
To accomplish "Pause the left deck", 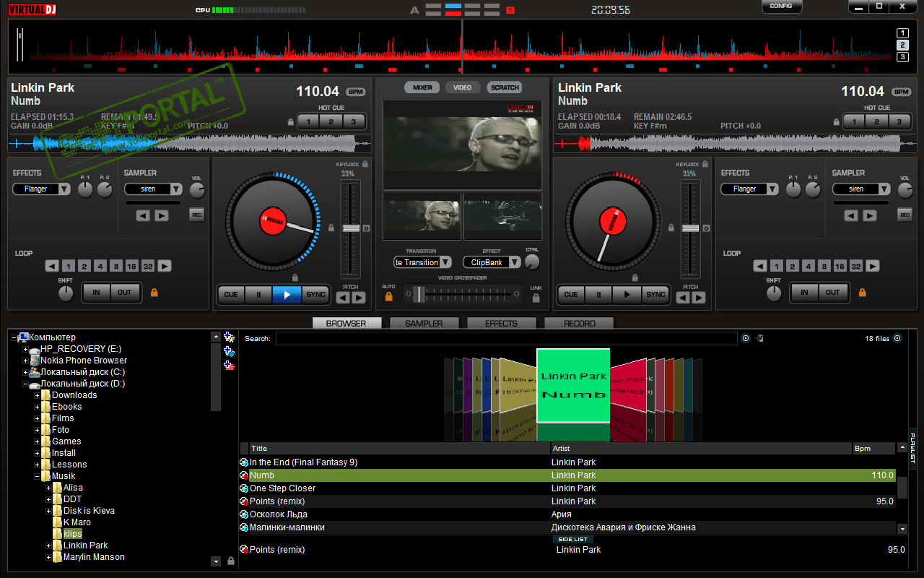I will (258, 294).
